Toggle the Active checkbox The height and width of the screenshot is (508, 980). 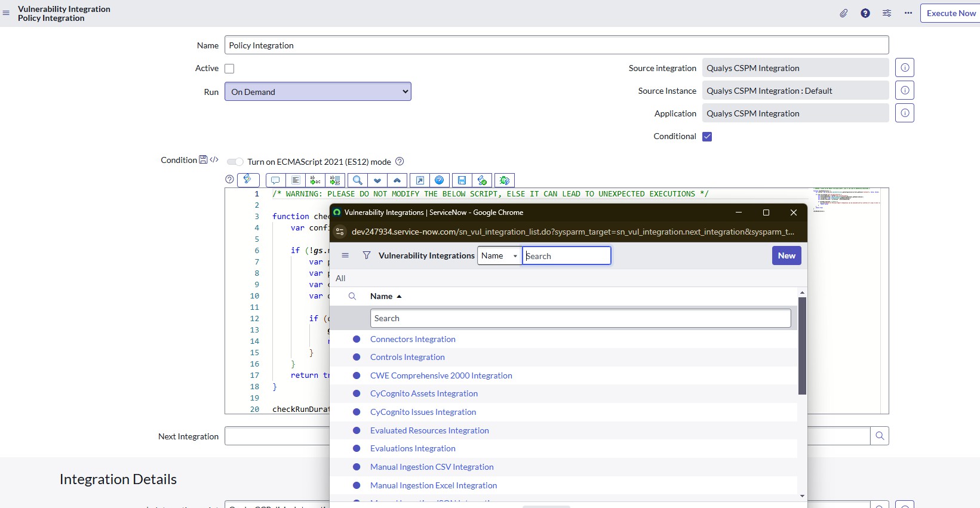pyautogui.click(x=229, y=69)
